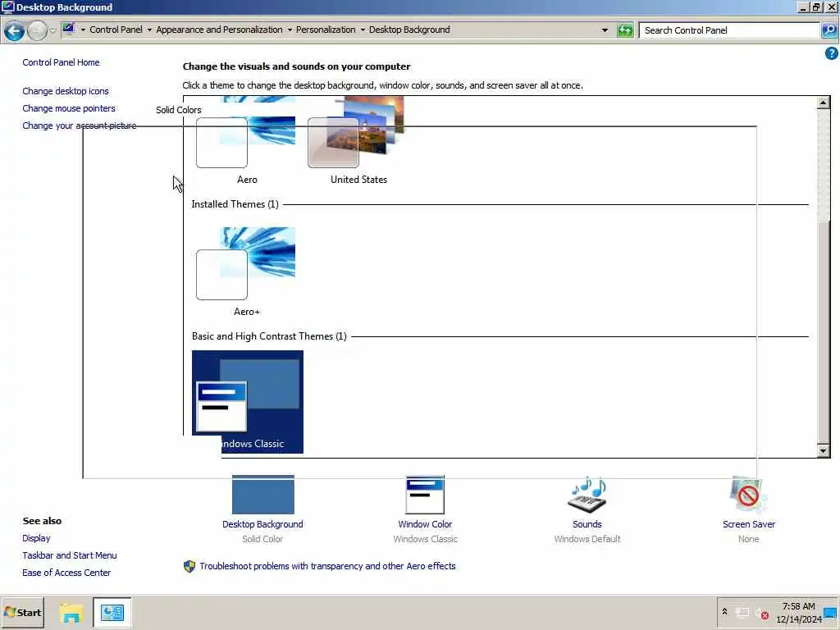Screen dimensions: 840x630
Task: Focus the Search Control Panel field
Action: point(729,30)
